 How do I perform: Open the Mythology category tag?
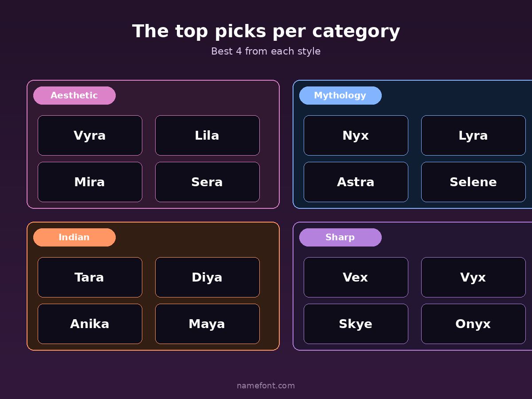pos(340,96)
